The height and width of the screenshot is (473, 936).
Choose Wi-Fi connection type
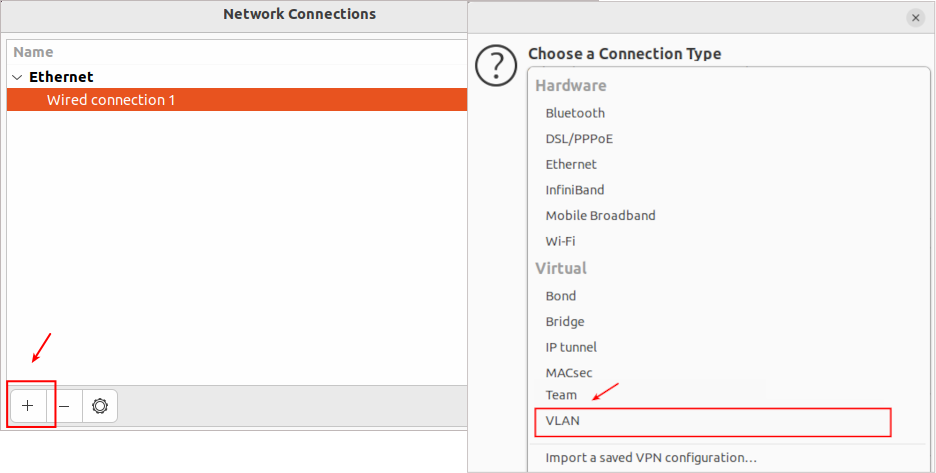[x=560, y=241]
